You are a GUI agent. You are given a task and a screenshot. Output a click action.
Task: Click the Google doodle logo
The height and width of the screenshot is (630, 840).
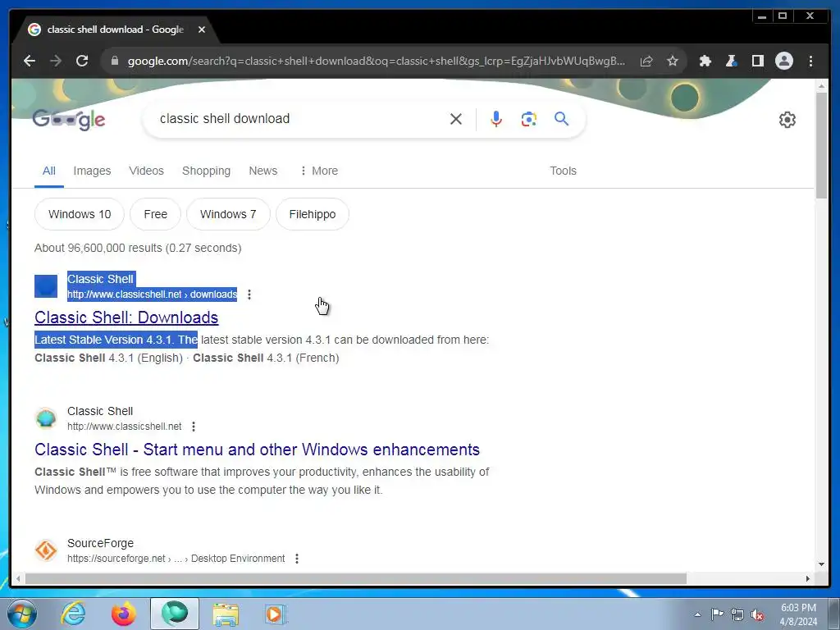(x=69, y=120)
